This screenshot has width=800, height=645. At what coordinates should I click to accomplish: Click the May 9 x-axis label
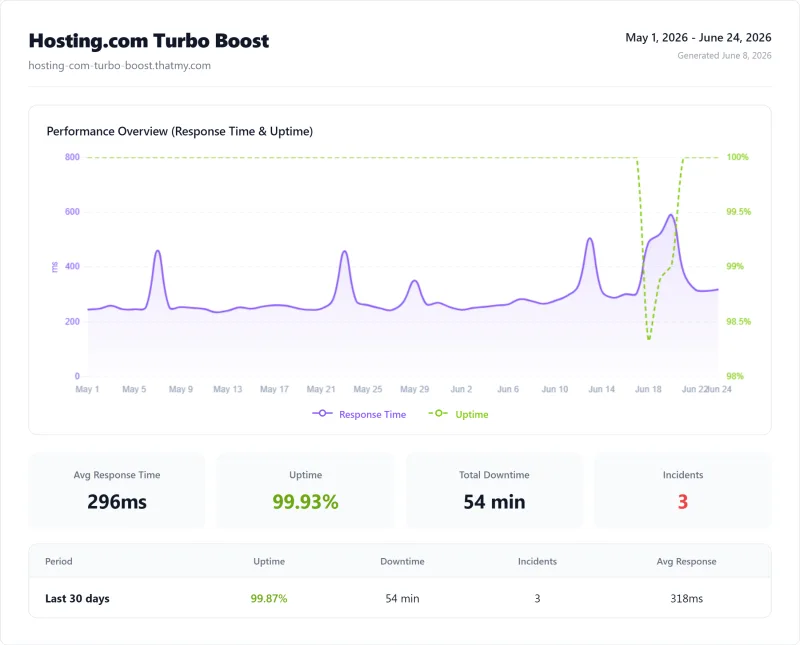tap(181, 389)
